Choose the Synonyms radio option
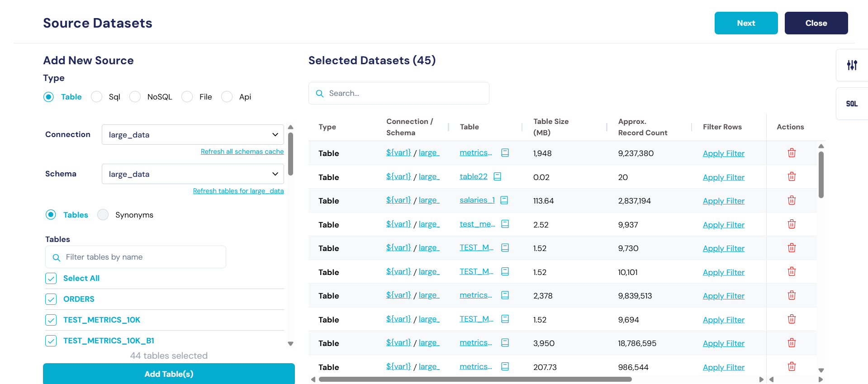 tap(103, 215)
